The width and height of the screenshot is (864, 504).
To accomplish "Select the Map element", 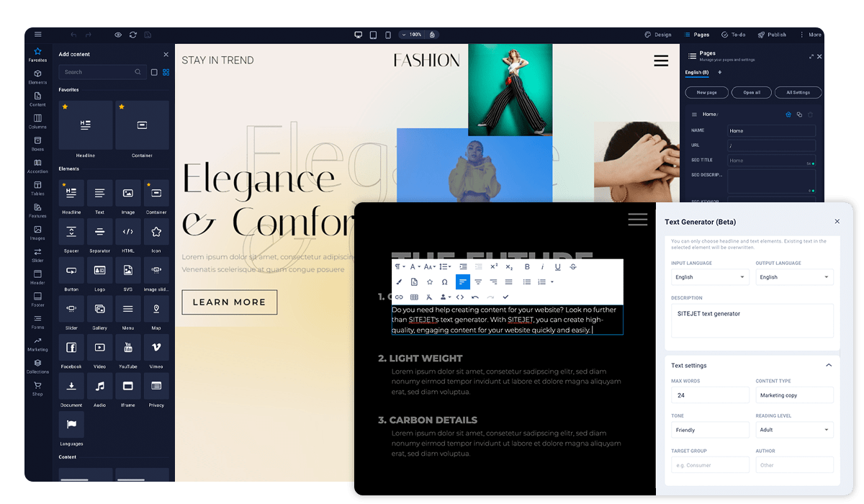I will (x=156, y=312).
